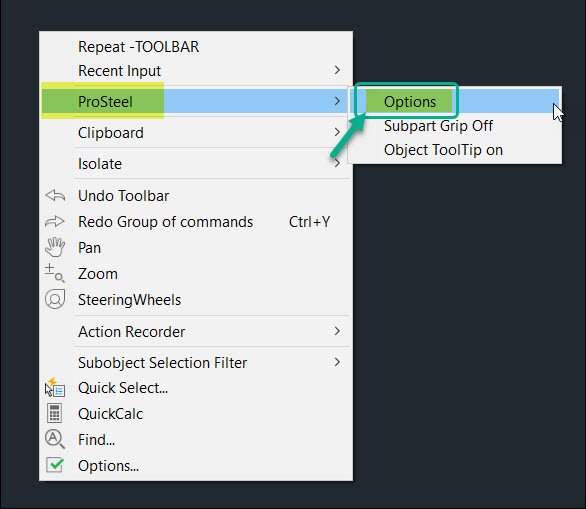Expand the Action Recorder submenu arrow
Viewport: 586px width, 509px height.
coord(337,331)
